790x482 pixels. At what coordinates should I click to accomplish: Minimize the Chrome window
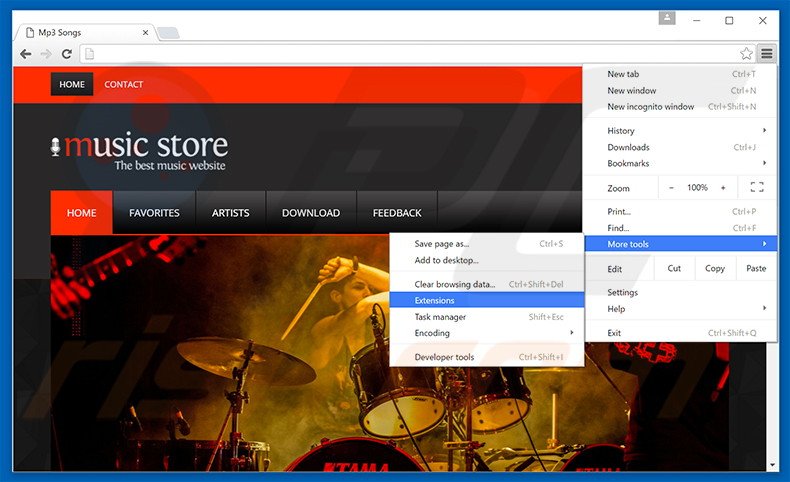(697, 21)
